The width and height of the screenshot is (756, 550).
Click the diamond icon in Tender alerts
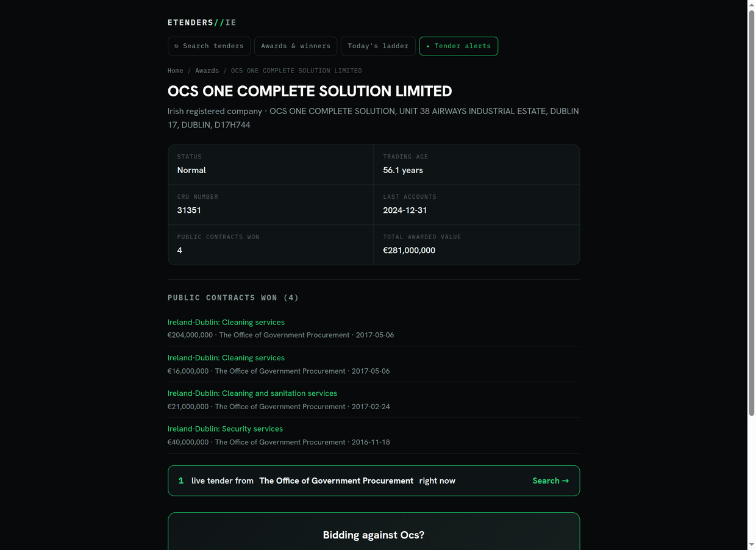click(x=428, y=46)
